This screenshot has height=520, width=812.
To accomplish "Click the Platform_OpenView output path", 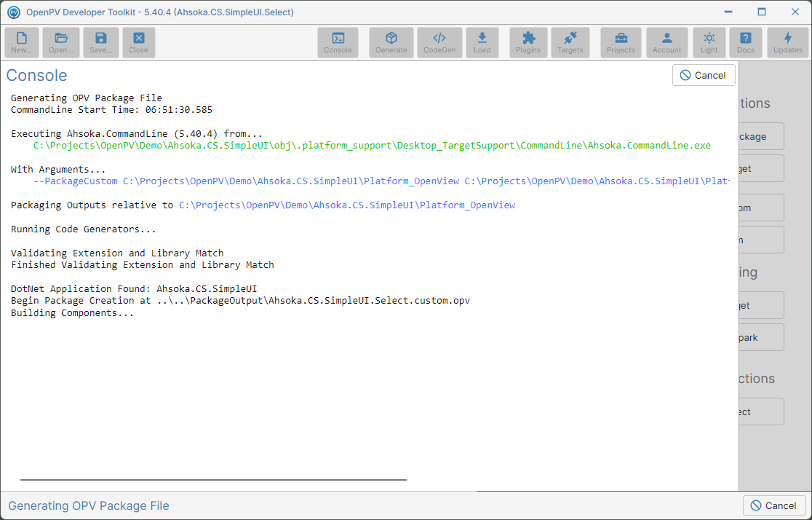I will (347, 205).
